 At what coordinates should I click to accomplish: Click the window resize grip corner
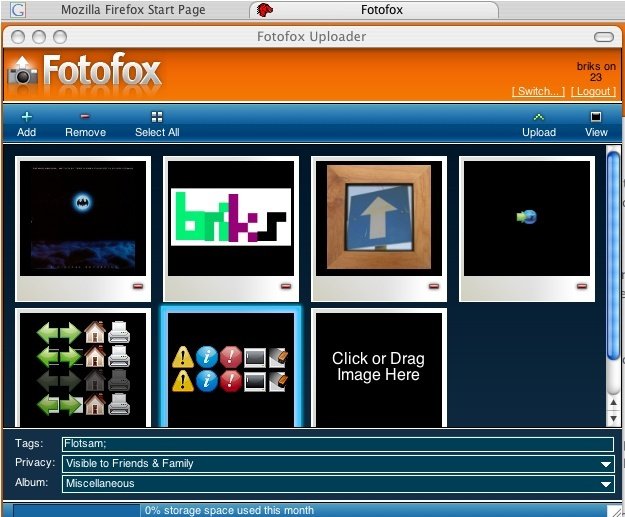point(615,511)
